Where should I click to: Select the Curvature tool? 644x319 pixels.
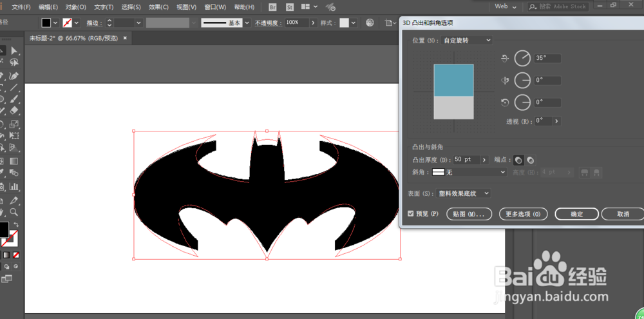pyautogui.click(x=14, y=76)
